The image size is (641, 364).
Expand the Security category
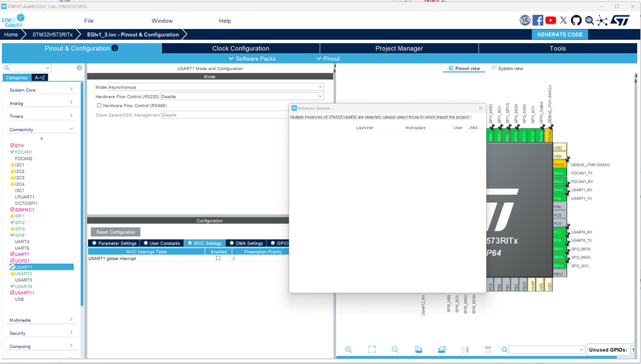pyautogui.click(x=41, y=333)
